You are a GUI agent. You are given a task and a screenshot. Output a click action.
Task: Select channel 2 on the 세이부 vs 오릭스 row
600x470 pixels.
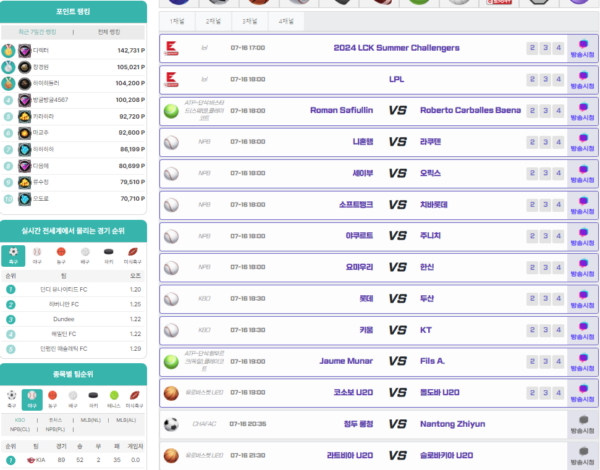coord(532,173)
